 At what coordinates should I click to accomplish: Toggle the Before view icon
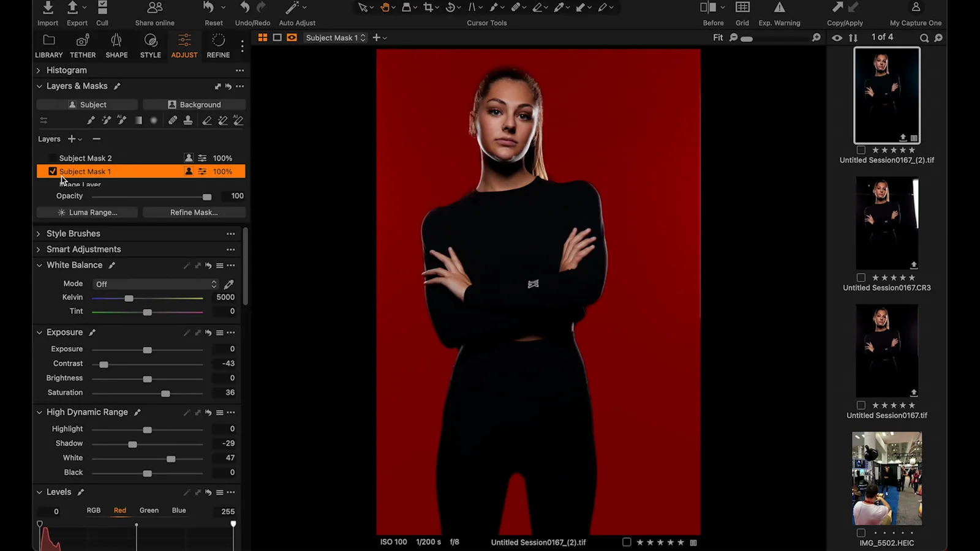[708, 7]
